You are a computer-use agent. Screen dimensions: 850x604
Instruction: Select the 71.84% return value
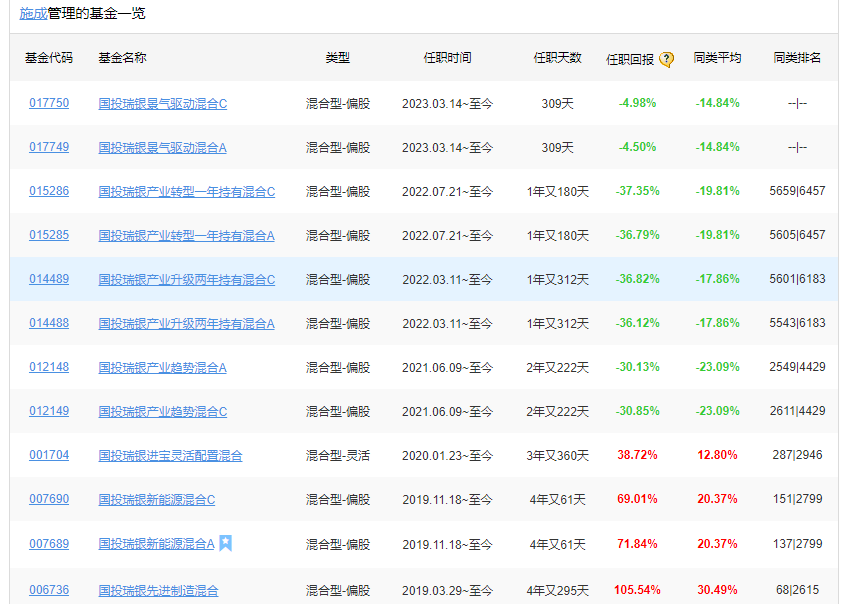click(638, 544)
